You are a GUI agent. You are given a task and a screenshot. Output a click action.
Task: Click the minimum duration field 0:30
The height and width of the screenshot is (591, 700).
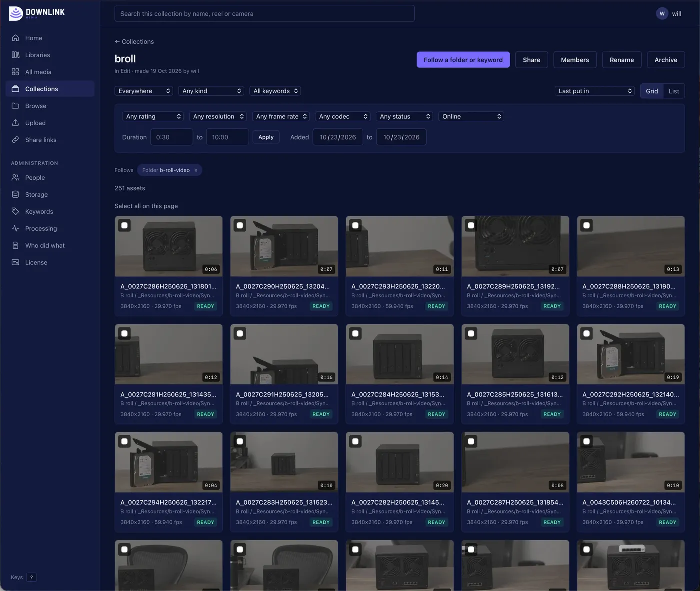pyautogui.click(x=172, y=137)
